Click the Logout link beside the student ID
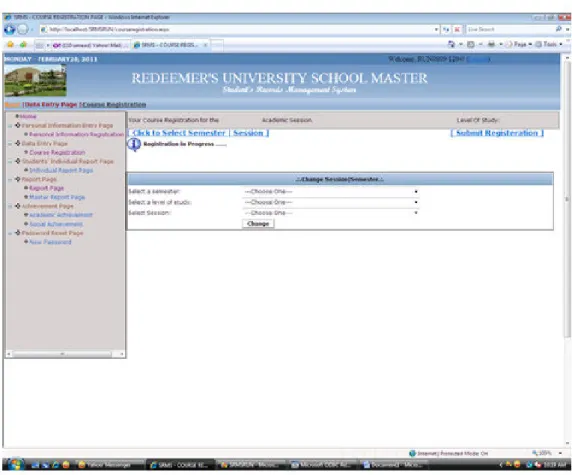The width and height of the screenshot is (572, 475). (x=478, y=59)
